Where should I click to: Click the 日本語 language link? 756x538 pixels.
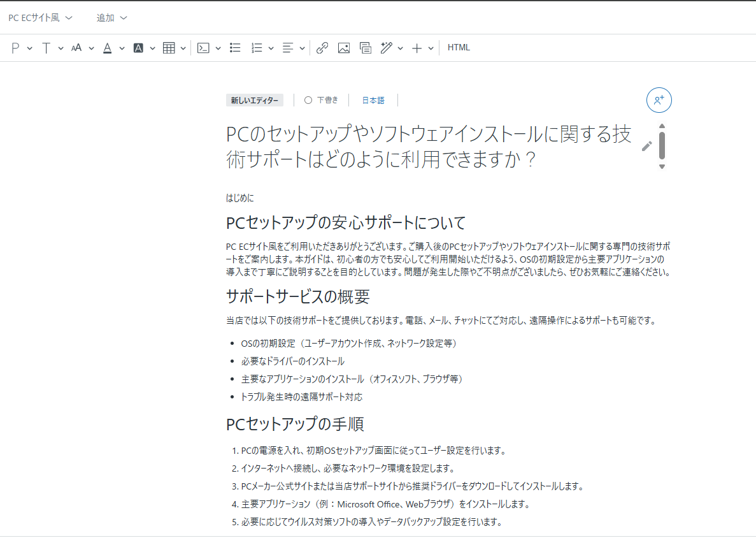(373, 100)
